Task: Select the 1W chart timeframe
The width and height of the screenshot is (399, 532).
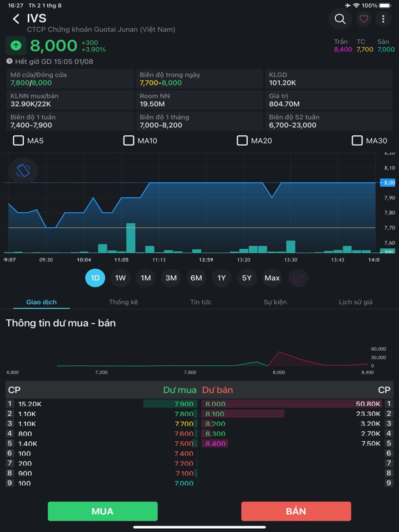Action: tap(120, 278)
